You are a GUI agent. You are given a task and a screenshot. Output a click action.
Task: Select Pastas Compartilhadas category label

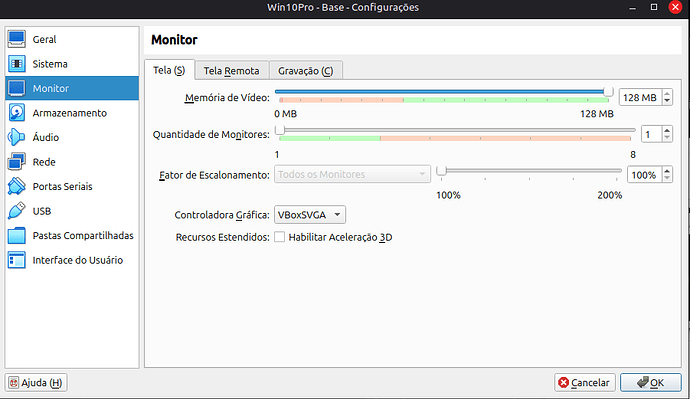(83, 236)
